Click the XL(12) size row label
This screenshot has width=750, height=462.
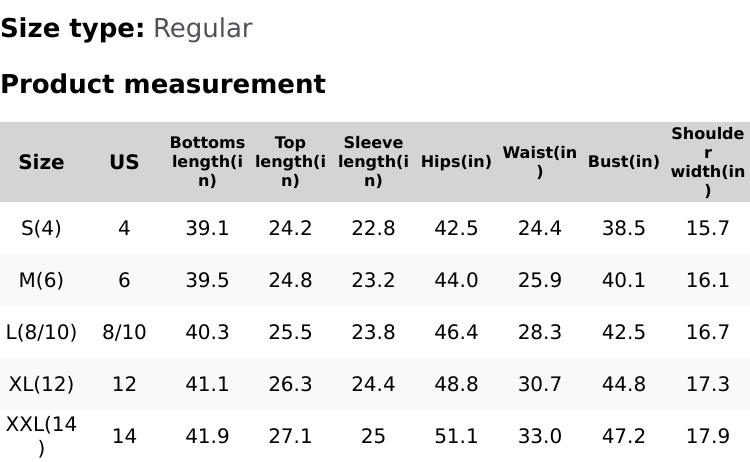(x=41, y=384)
